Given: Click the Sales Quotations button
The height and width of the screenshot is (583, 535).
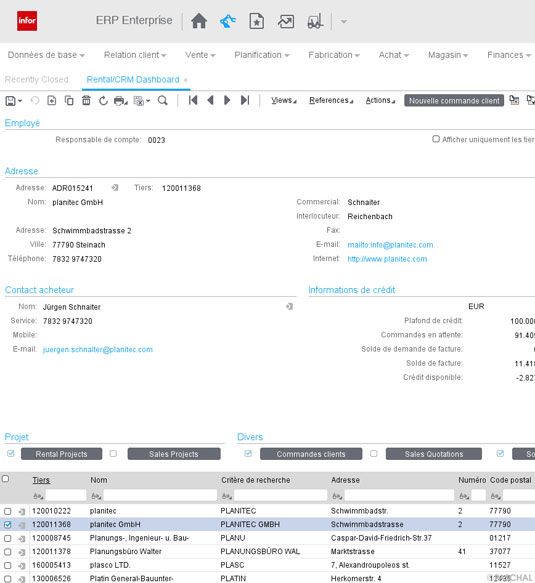Looking at the screenshot, I should click(434, 454).
